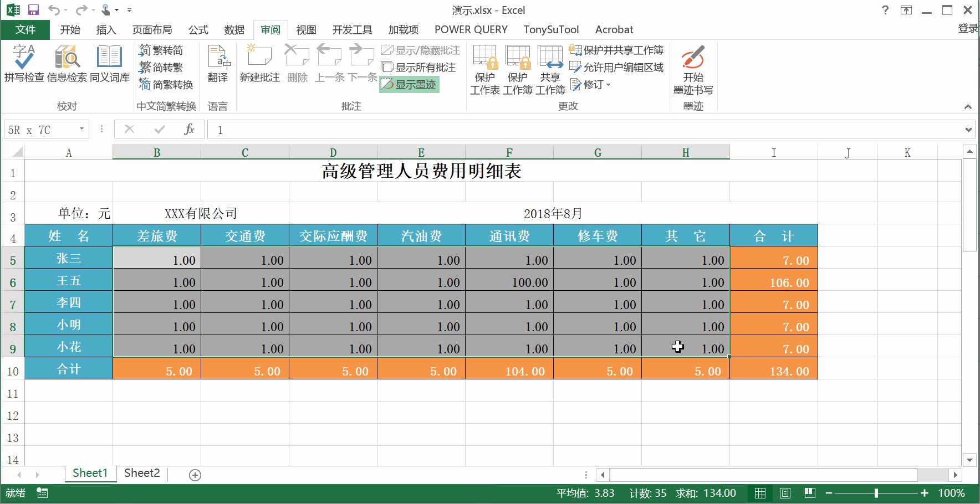The width and height of the screenshot is (980, 504).
Task: Open the 同义词库 thesaurus pane
Action: (x=109, y=66)
